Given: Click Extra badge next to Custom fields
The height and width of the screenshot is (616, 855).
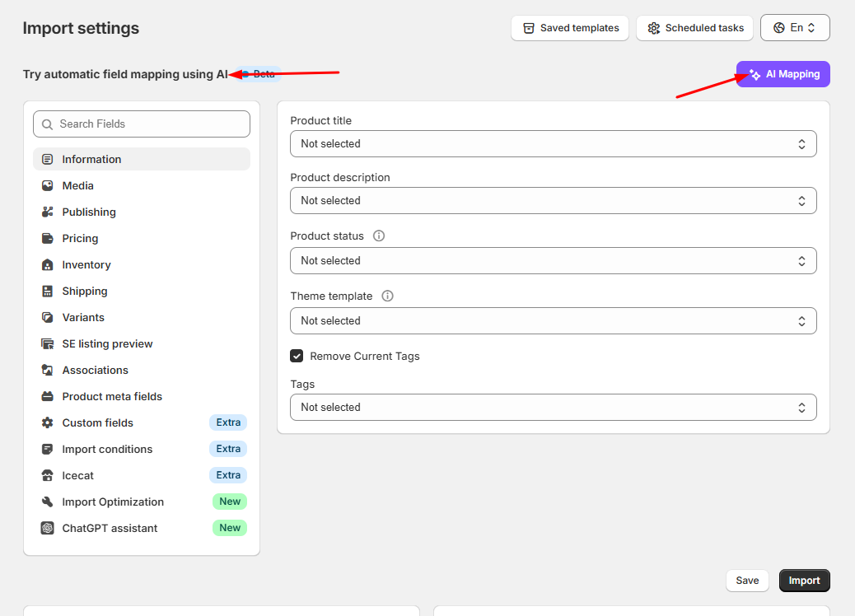Looking at the screenshot, I should click(228, 422).
